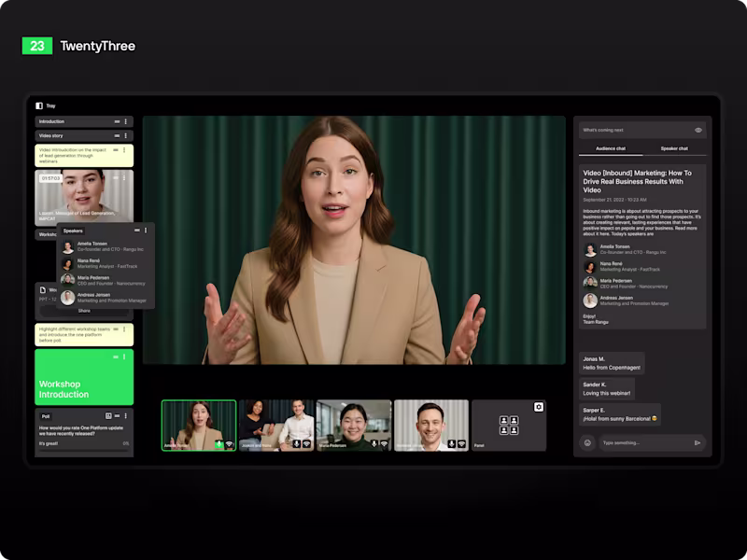Select the Poll label tag
This screenshot has width=747, height=560.
(x=46, y=416)
